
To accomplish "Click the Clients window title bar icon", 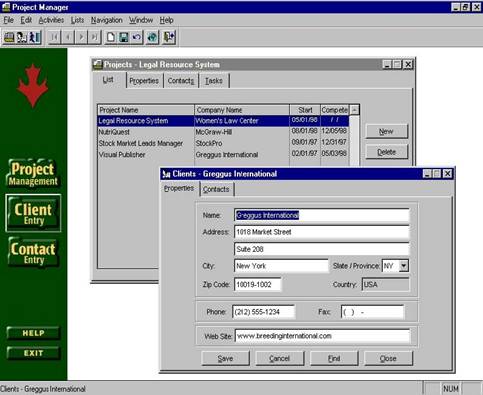I will (x=166, y=174).
